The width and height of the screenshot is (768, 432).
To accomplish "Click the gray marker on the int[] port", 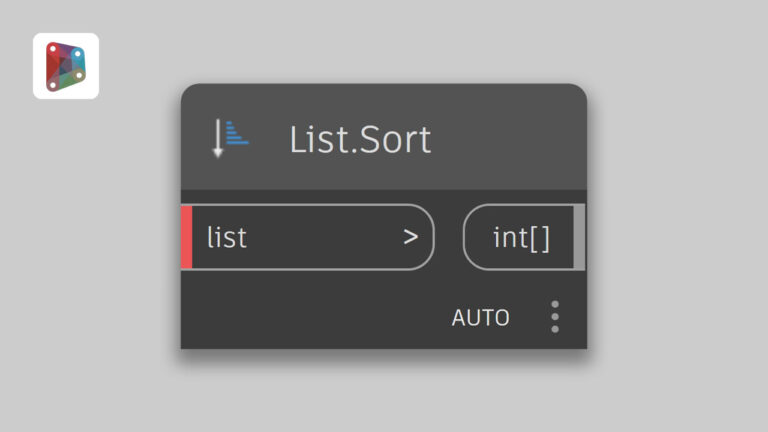I will (x=579, y=237).
